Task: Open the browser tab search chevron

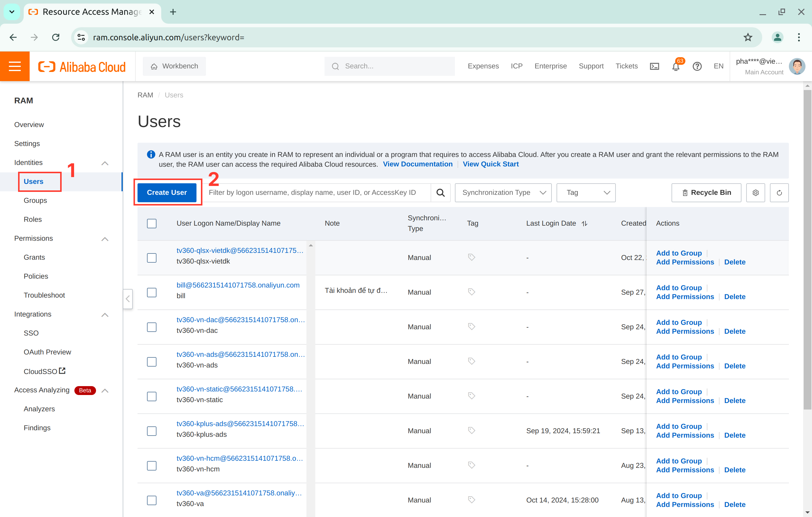Action: (12, 12)
